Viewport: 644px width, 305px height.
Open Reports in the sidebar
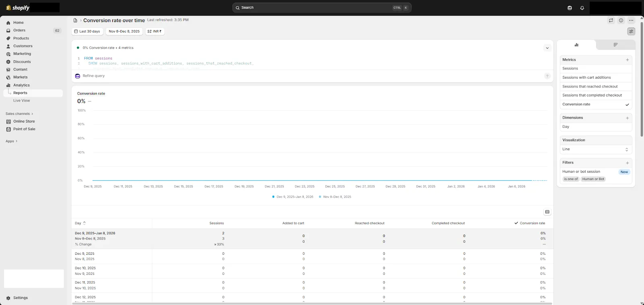[33, 93]
